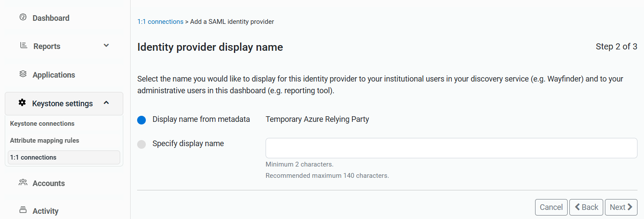The width and height of the screenshot is (644, 219).
Task: Click the Reports bar chart icon
Action: (24, 46)
